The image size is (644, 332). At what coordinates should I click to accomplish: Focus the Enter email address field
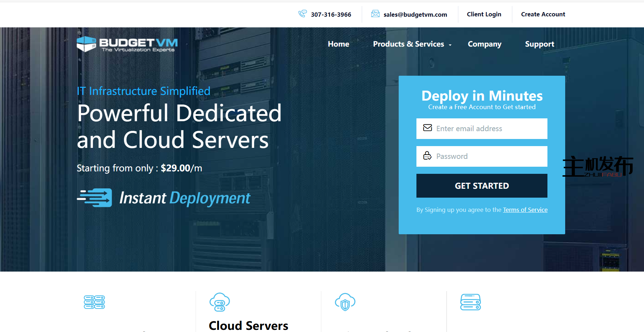point(482,129)
